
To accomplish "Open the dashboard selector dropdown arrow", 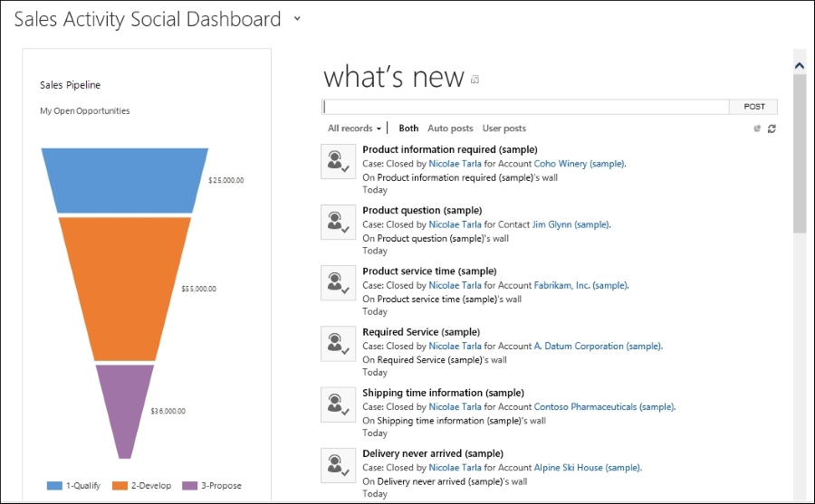I will click(297, 19).
